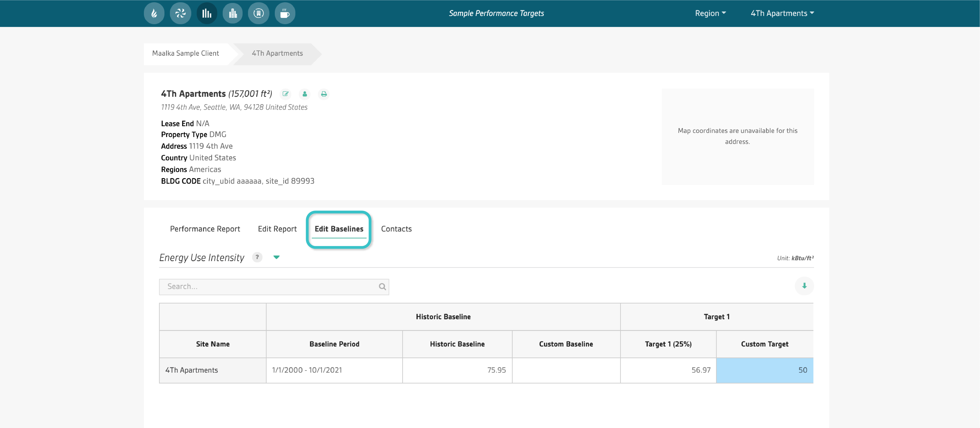Click the Unit kBtu/ft² label
Screen dimensions: 980x428
[x=795, y=258]
